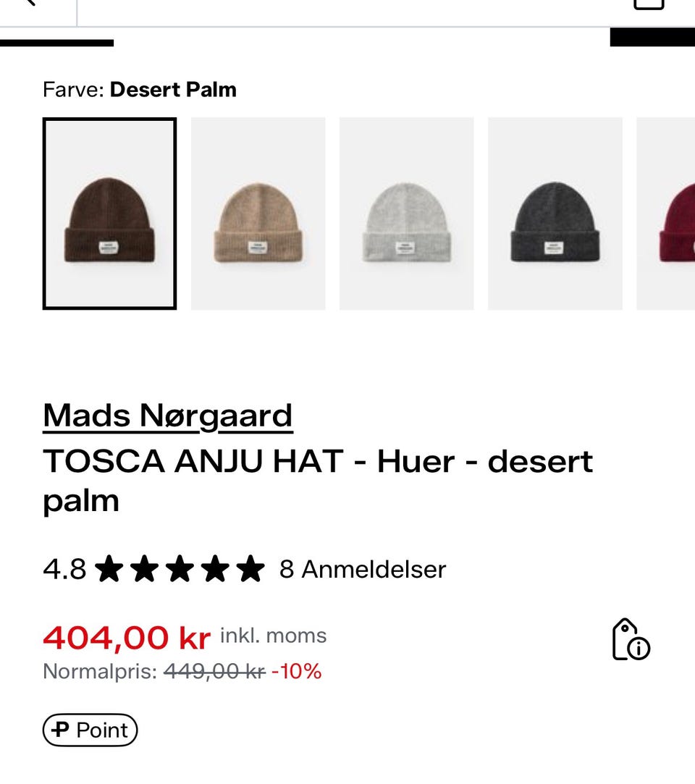Screen dimensions: 695x784
Task: Open the price info tag icon
Action: pos(631,639)
